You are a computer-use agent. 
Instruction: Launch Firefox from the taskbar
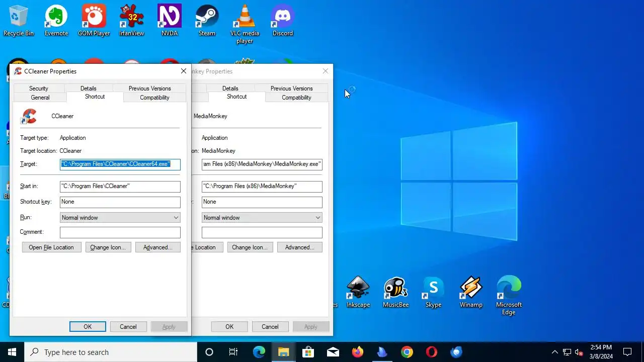coord(358,352)
